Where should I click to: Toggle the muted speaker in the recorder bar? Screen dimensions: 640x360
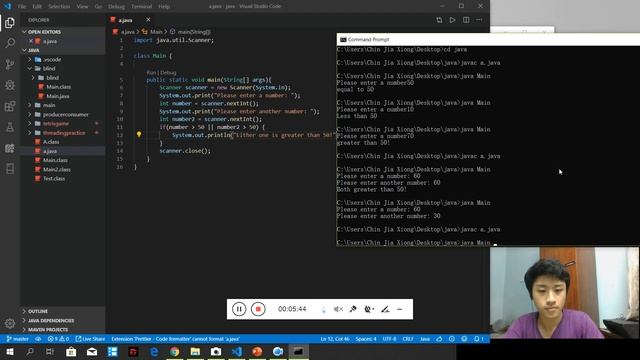pos(338,309)
